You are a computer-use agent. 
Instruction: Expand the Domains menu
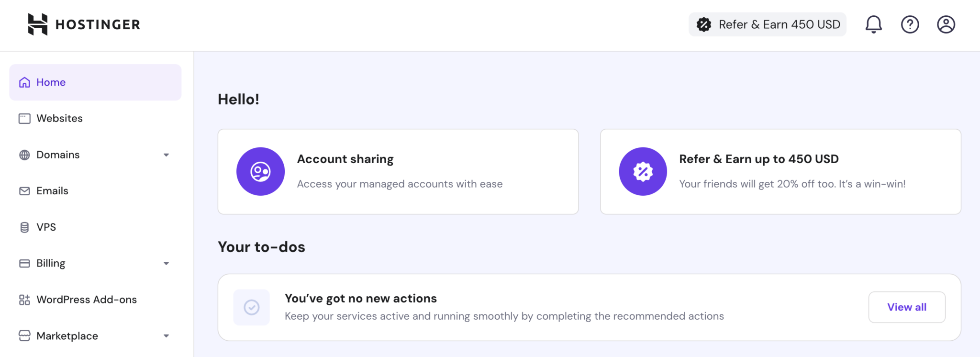(166, 155)
